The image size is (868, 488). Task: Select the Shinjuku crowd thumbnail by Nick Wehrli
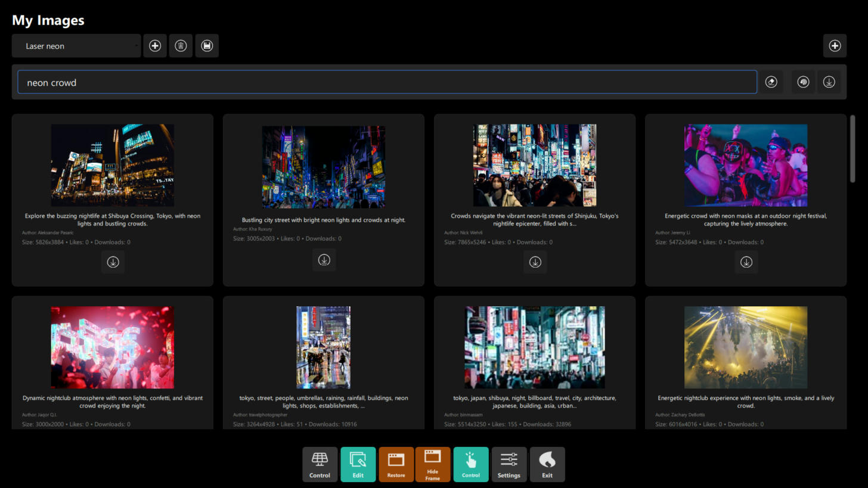[x=535, y=165]
